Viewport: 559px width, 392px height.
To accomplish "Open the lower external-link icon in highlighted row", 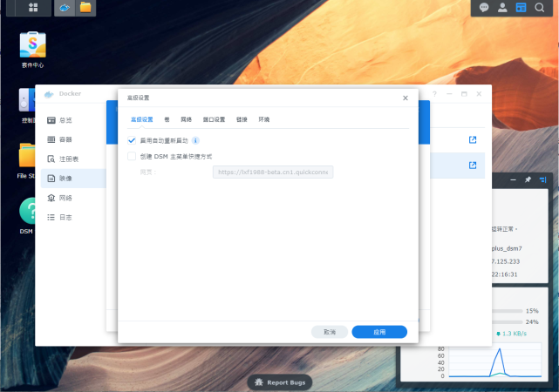I will tap(473, 166).
